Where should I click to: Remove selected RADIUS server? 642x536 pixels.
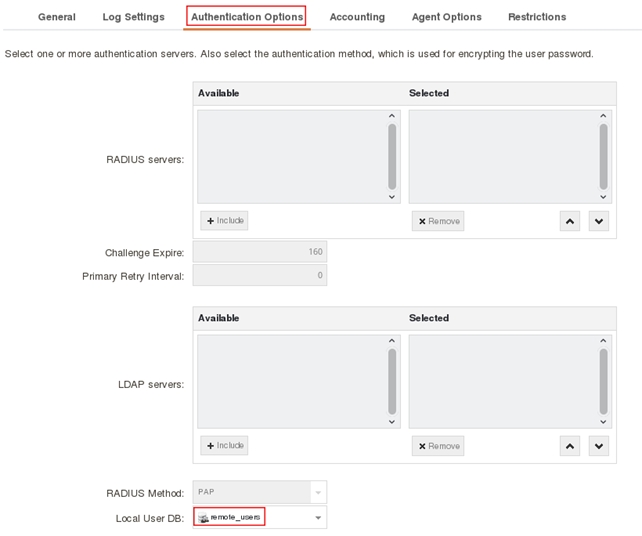point(437,221)
